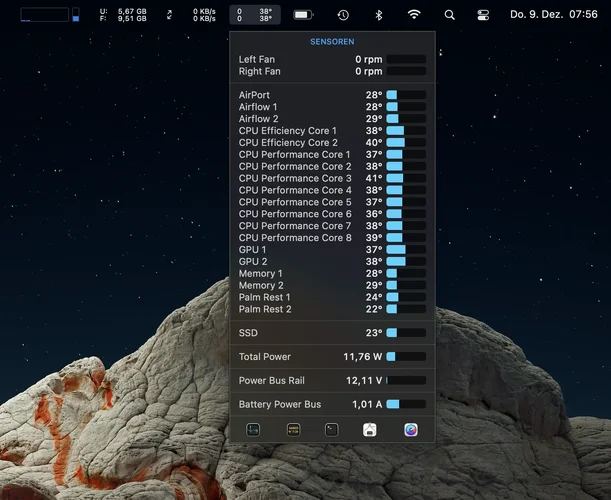Viewport: 611px width, 500px height.
Task: Open Spotlight search magnifier icon
Action: click(x=449, y=15)
